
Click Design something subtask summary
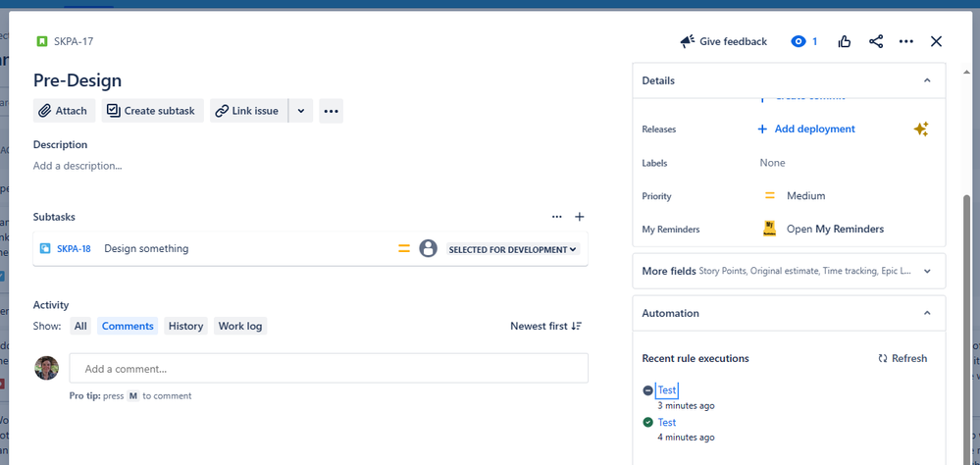pos(146,249)
